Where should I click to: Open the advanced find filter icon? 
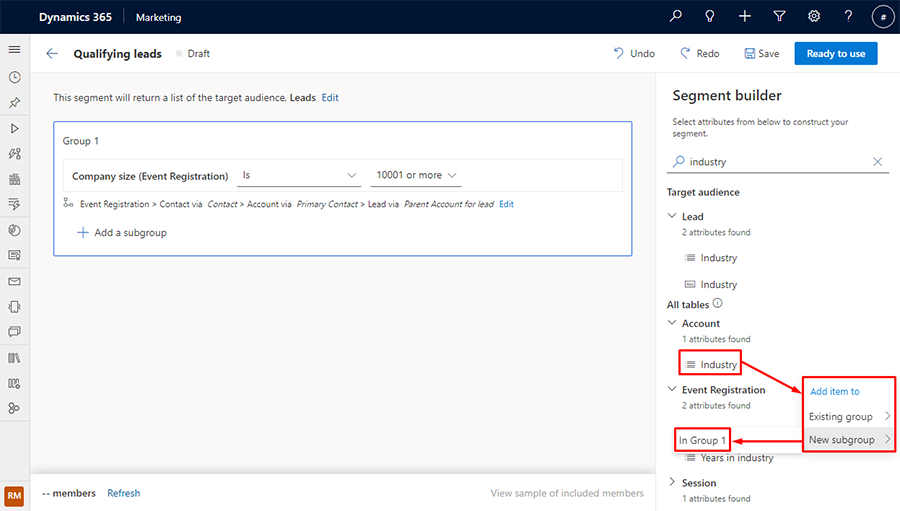tap(779, 17)
